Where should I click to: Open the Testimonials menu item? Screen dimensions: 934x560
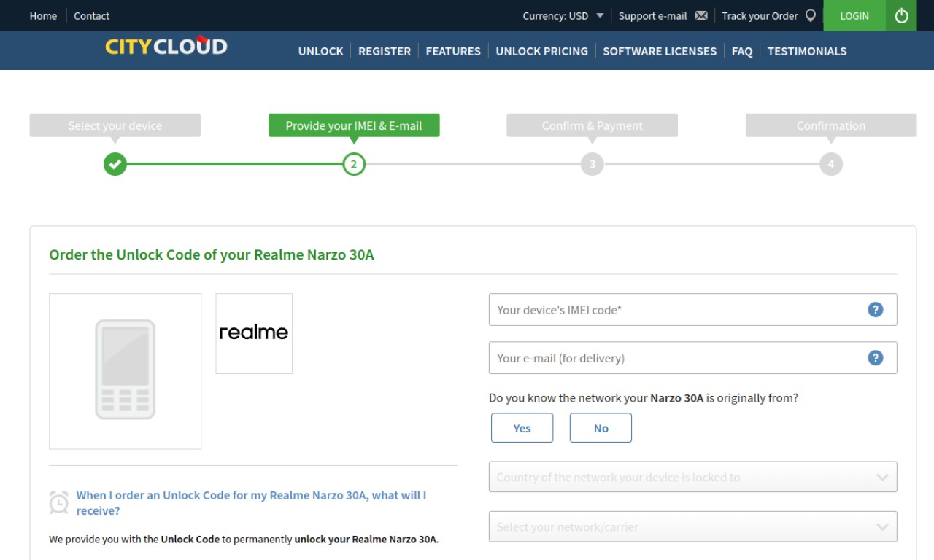pyautogui.click(x=807, y=51)
